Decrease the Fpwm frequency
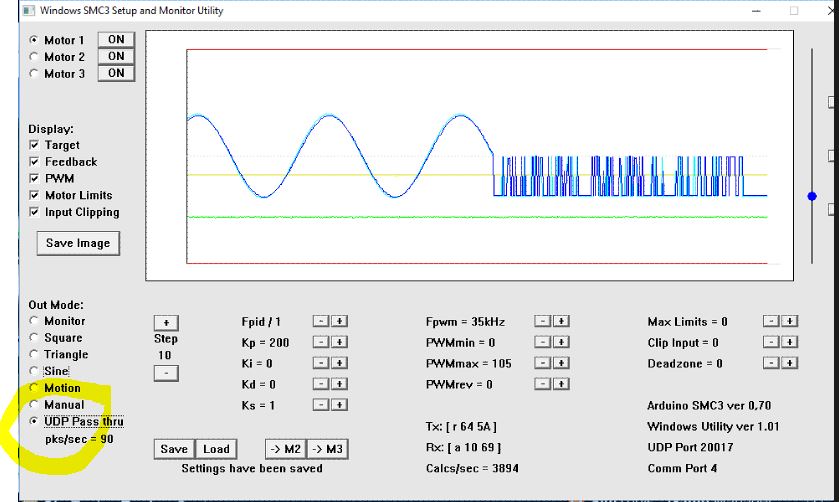 [x=543, y=321]
